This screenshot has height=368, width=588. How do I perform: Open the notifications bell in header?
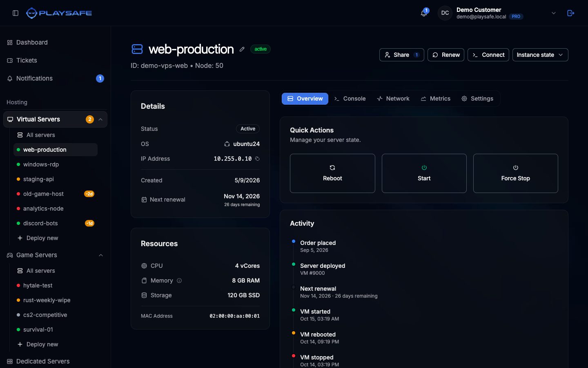pos(424,13)
